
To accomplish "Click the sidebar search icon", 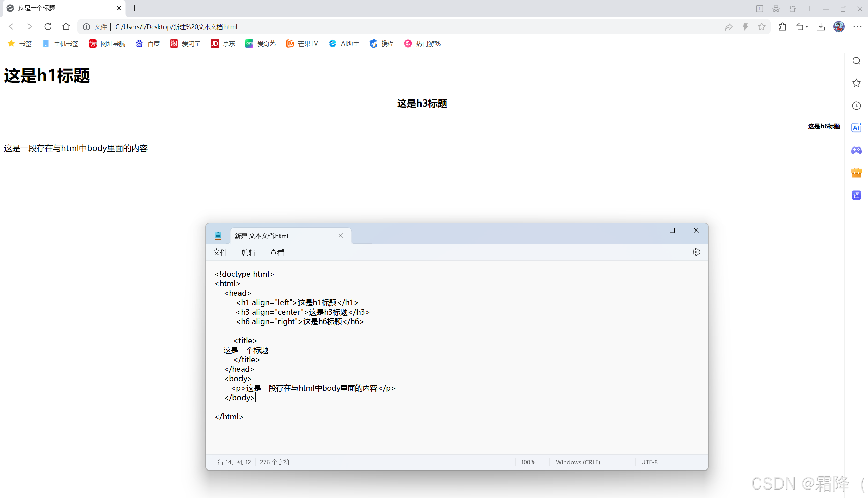I will [856, 61].
